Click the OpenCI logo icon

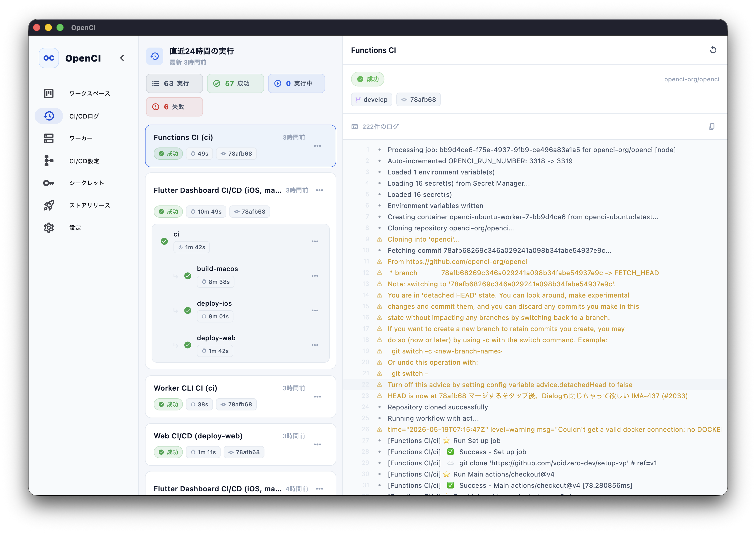(x=49, y=58)
